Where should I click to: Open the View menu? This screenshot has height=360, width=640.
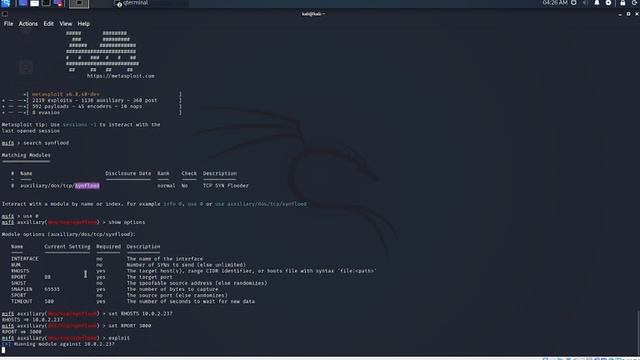coord(66,24)
